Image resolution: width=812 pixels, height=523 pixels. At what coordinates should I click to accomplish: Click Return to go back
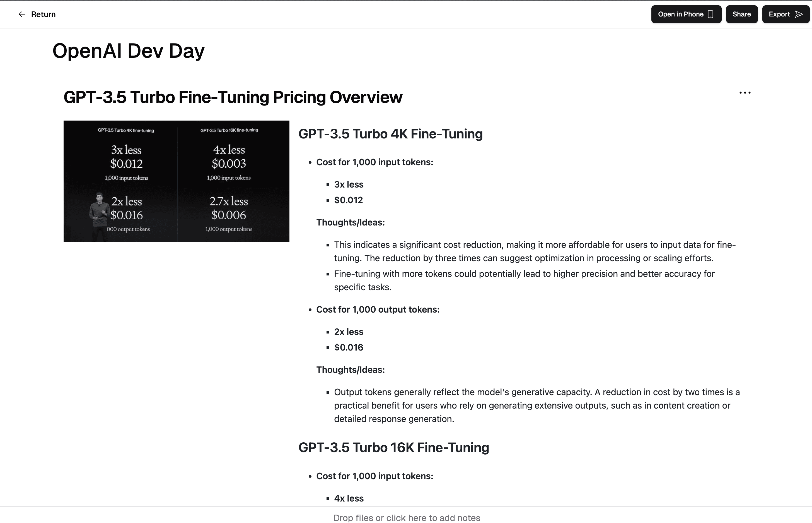pyautogui.click(x=43, y=14)
